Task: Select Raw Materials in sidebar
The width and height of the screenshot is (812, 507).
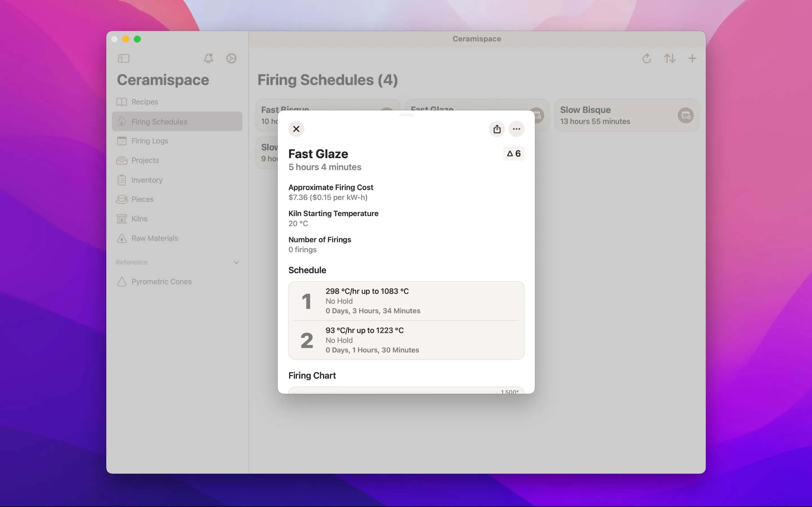Action: 154,238
